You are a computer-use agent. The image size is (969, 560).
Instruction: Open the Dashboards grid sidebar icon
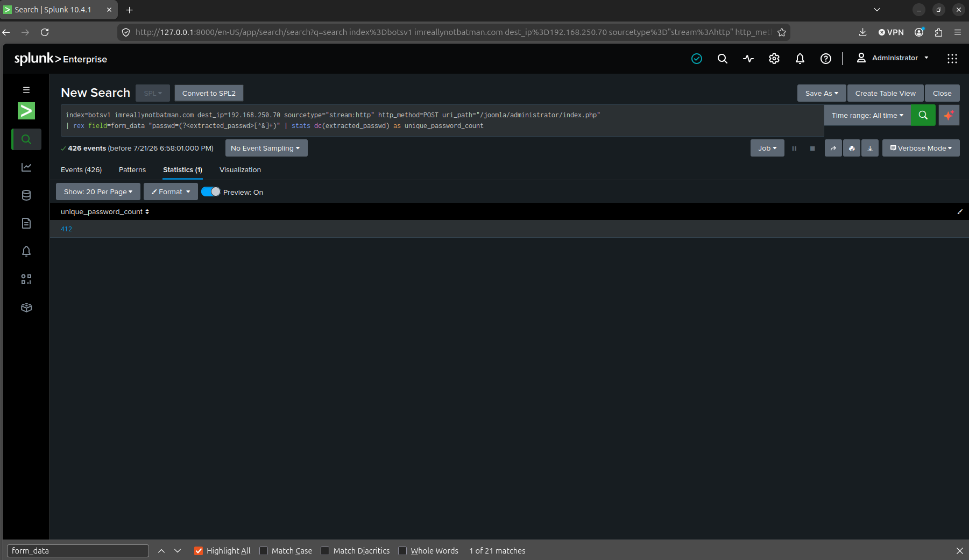tap(26, 279)
